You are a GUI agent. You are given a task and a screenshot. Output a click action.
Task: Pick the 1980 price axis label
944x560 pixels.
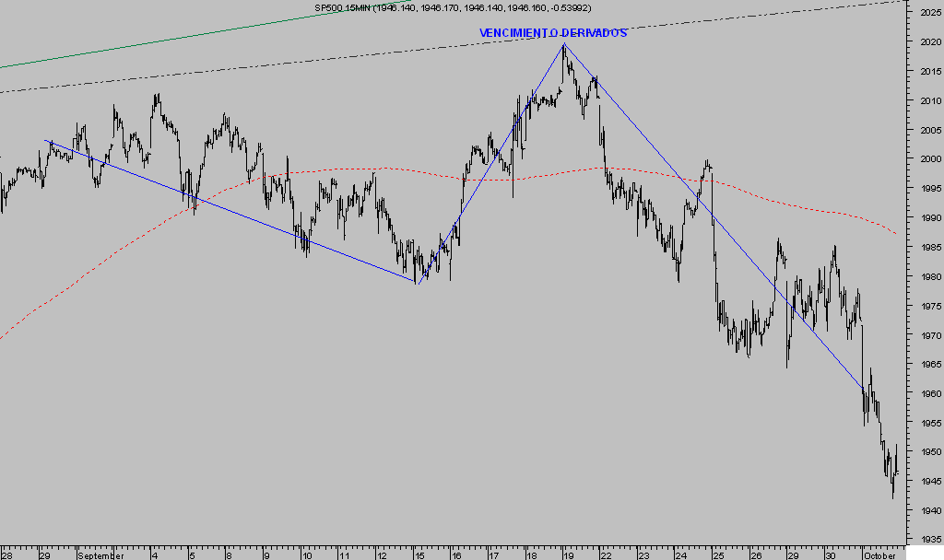click(929, 276)
